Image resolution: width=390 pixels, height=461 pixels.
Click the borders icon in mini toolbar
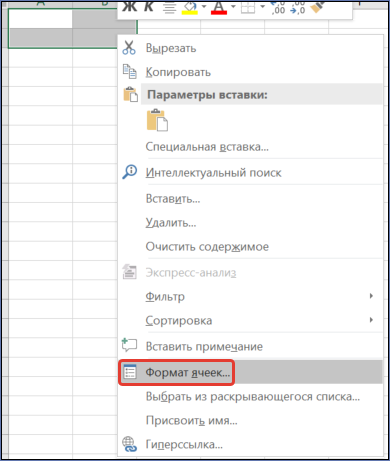click(x=248, y=7)
